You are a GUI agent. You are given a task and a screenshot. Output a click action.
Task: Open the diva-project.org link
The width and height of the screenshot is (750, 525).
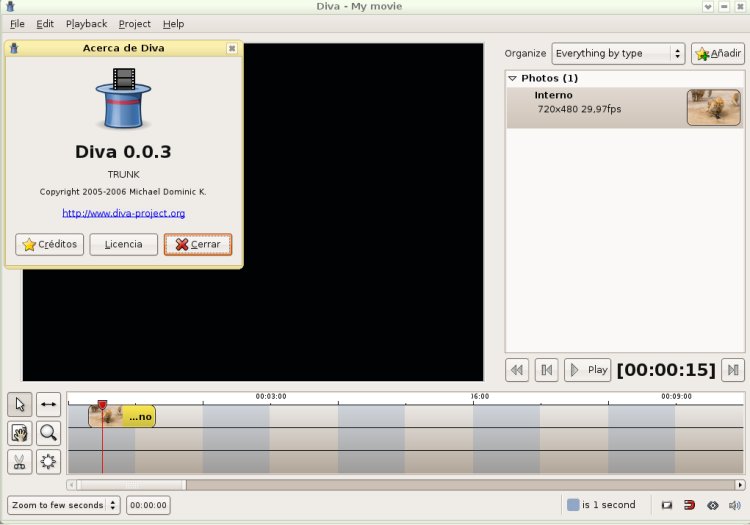(123, 213)
